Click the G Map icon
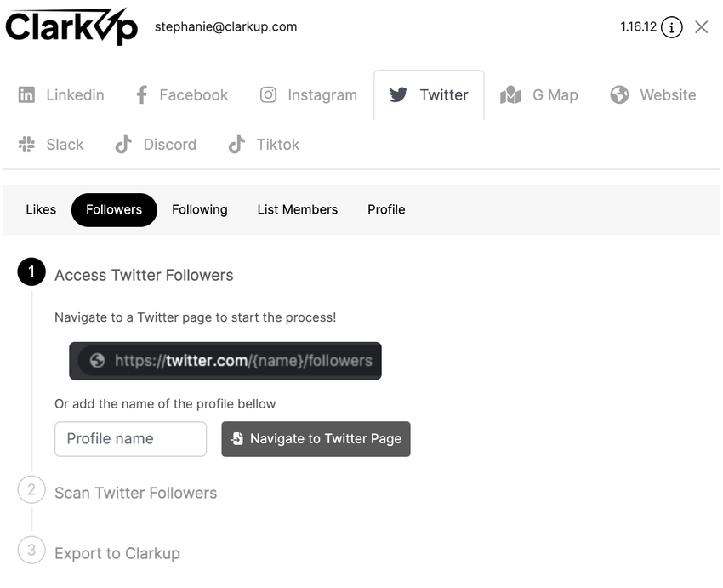Image resolution: width=723 pixels, height=588 pixels. tap(510, 95)
